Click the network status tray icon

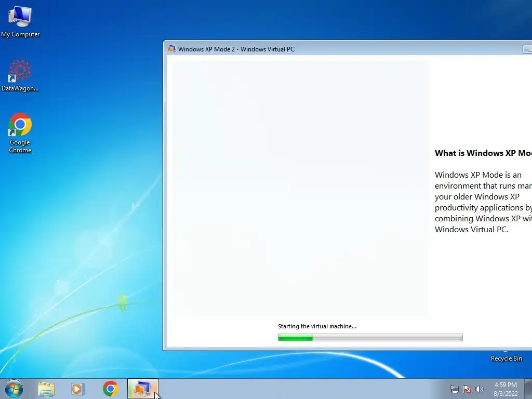pyautogui.click(x=454, y=389)
